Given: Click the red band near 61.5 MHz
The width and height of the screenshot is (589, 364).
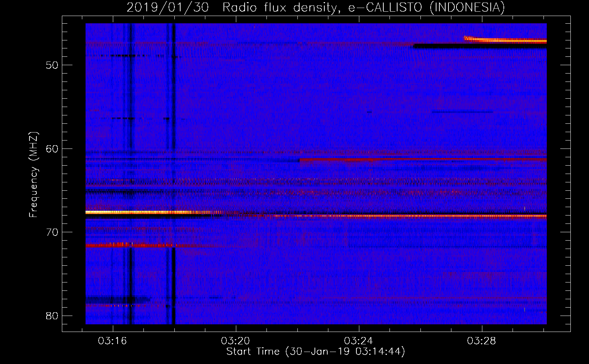Looking at the screenshot, I should (x=423, y=159).
